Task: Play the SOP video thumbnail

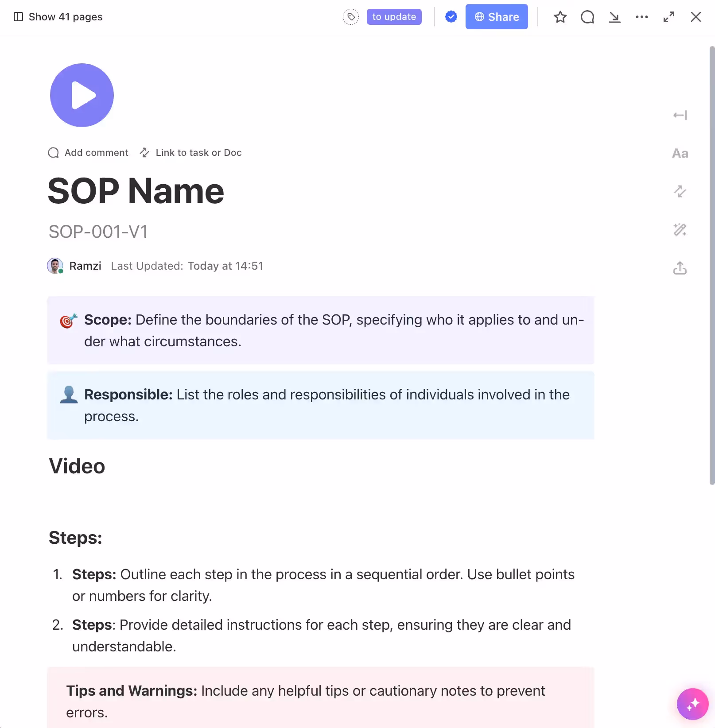Action: (x=82, y=95)
